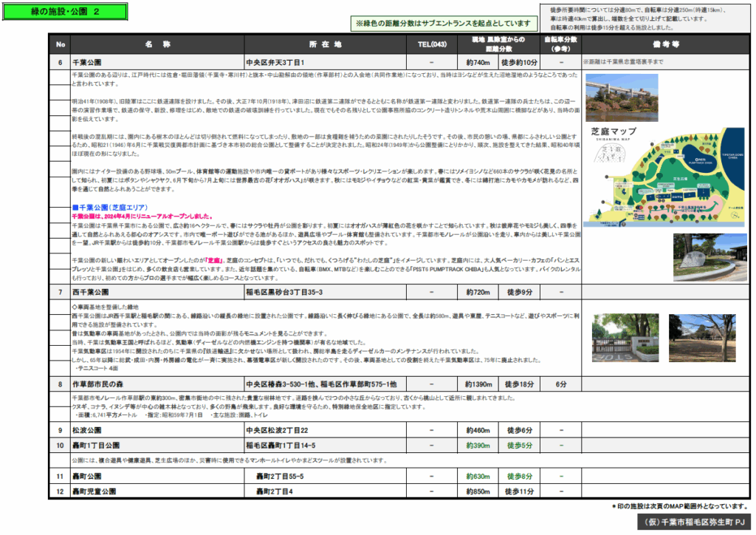This screenshot has height=535, width=756.
Task: Click the '名称' column header
Action: [158, 44]
